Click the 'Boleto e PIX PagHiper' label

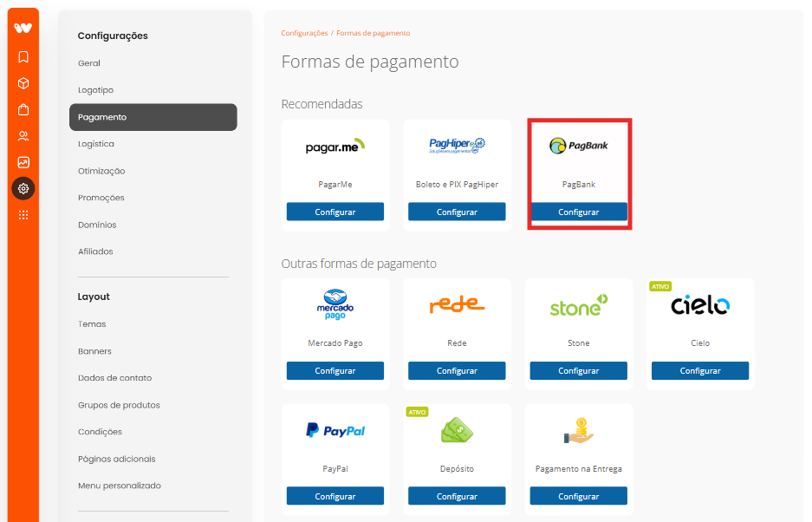(457, 185)
